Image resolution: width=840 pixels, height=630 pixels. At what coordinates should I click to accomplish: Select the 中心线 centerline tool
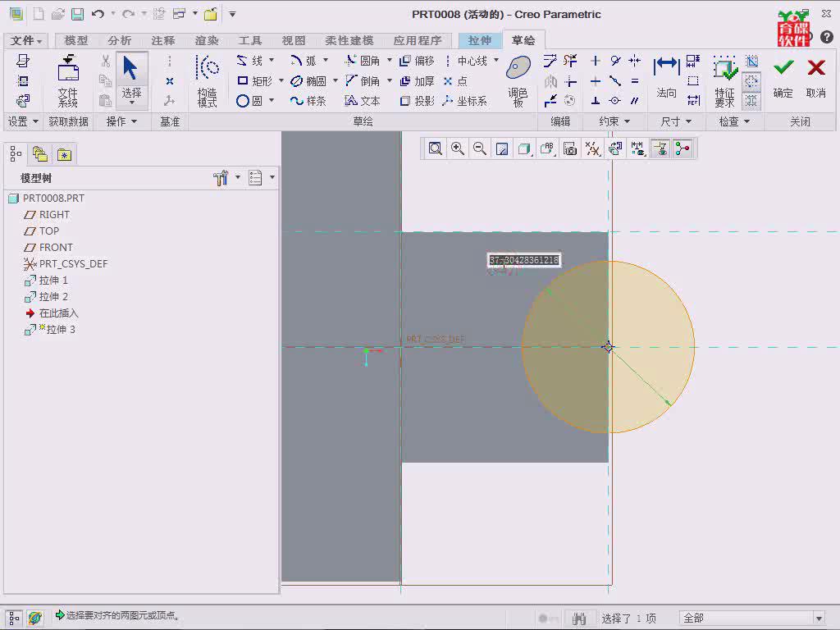(466, 61)
